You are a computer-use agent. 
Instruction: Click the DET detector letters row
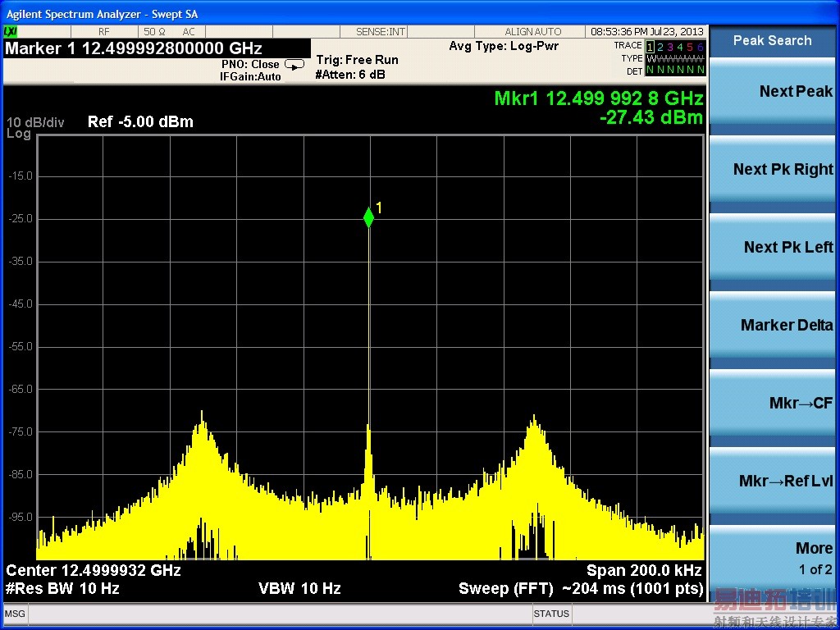pos(674,71)
